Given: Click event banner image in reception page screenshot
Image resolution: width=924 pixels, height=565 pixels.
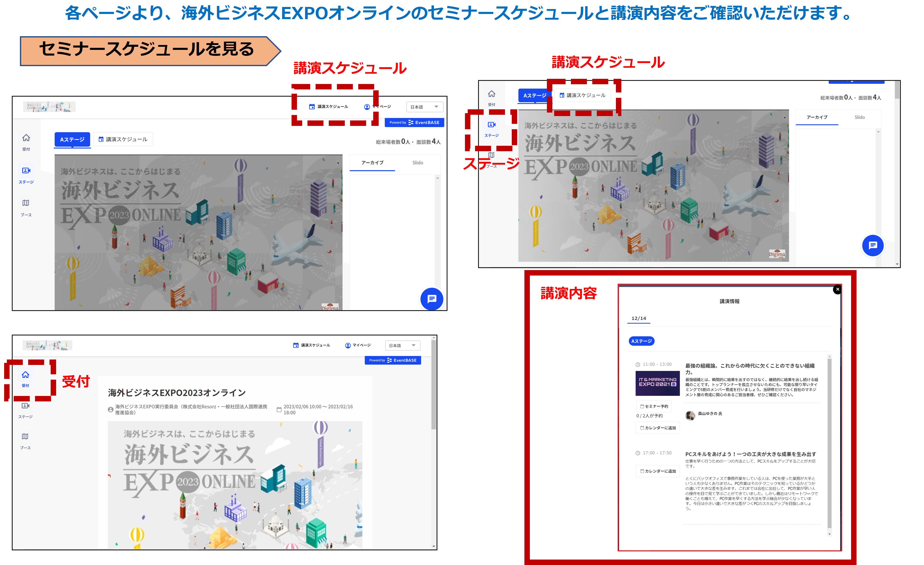Looking at the screenshot, I should click(x=235, y=485).
